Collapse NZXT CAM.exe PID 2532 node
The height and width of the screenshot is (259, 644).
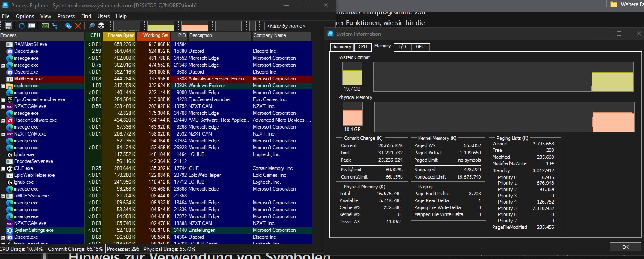coord(3,134)
